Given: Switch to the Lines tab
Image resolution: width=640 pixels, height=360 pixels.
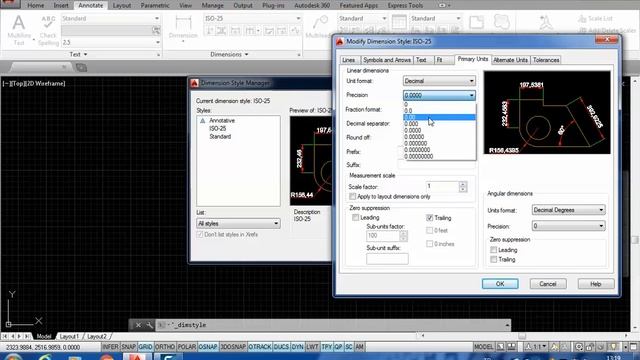Looking at the screenshot, I should 349,60.
